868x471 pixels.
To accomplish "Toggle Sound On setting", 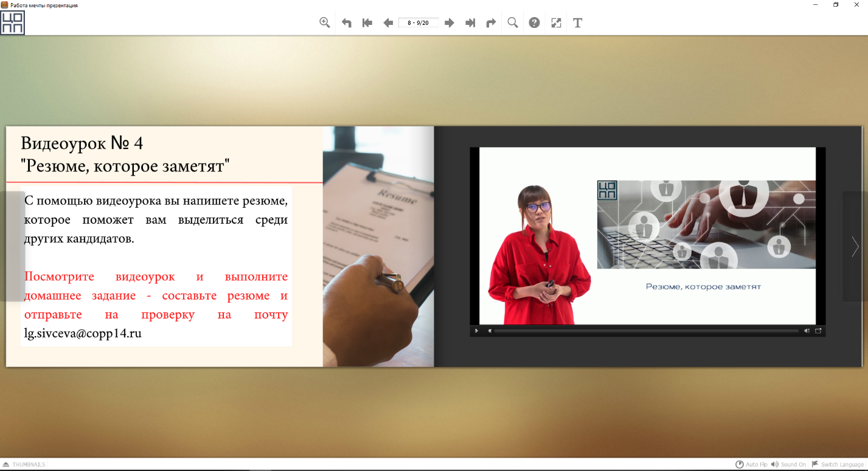I will click(x=788, y=464).
